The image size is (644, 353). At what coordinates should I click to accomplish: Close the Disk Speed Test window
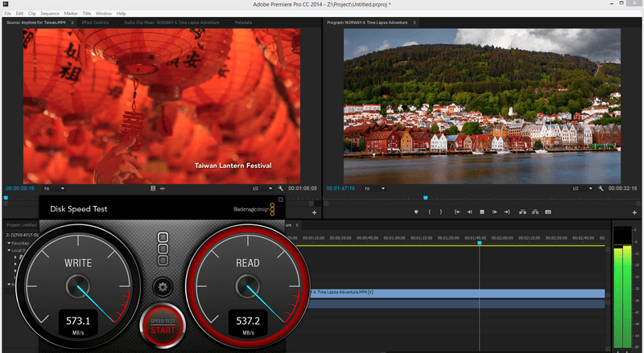pos(281,199)
